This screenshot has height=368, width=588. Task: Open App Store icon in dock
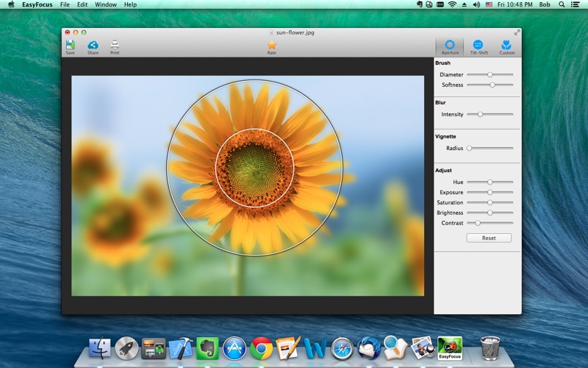pos(234,348)
